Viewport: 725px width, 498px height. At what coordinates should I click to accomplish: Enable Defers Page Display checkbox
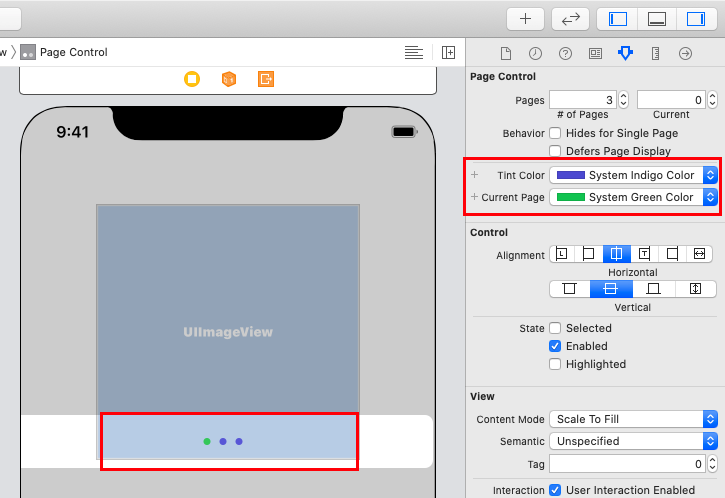555,151
